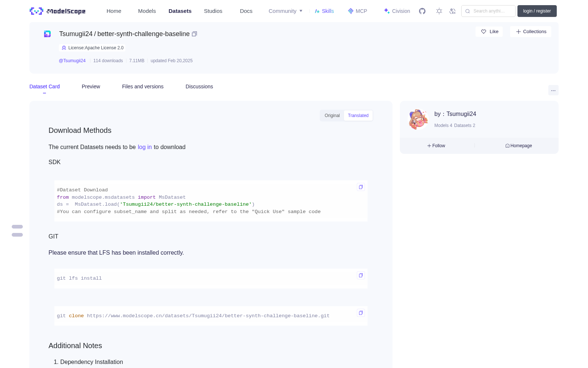Select the Dataset Card tab

click(44, 86)
